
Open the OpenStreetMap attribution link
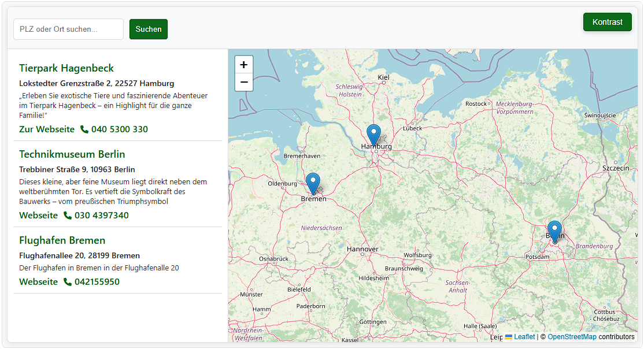tap(572, 337)
